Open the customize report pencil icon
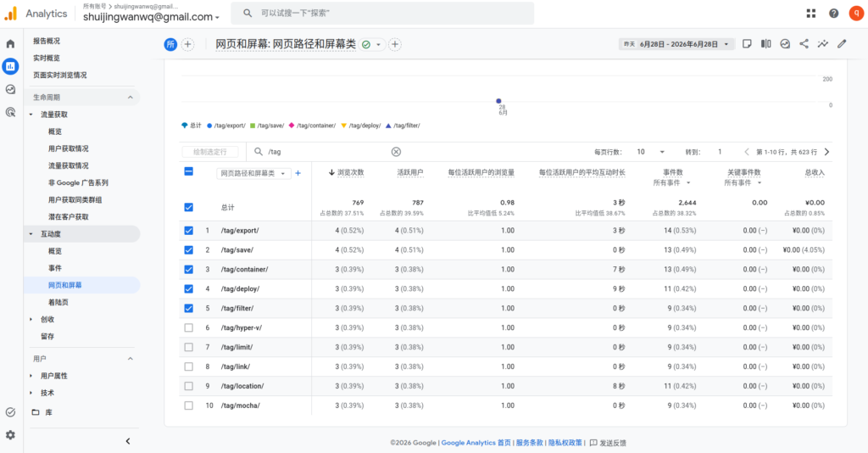 point(842,44)
